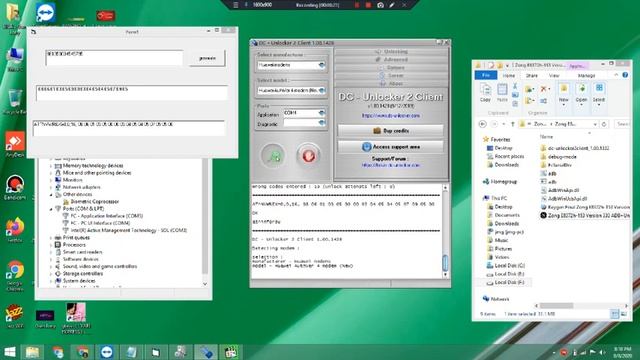Click the Access support area button

click(391, 147)
